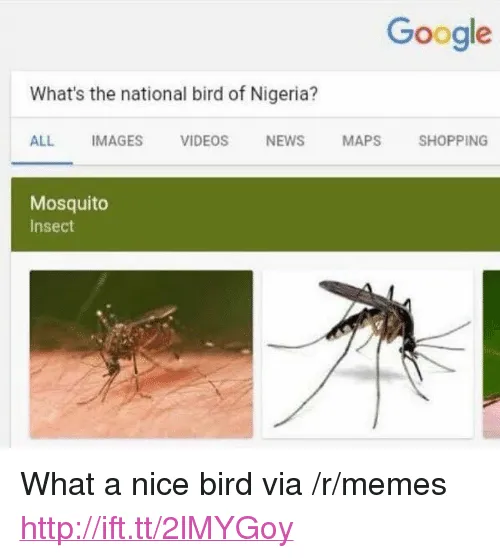
Task: Click empty right side of search bar
Action: pos(409,94)
